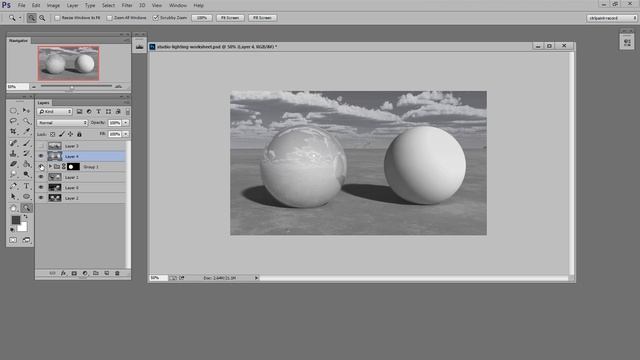The image size is (640, 360).
Task: Open workspace switcher dropdown
Action: tap(612, 18)
